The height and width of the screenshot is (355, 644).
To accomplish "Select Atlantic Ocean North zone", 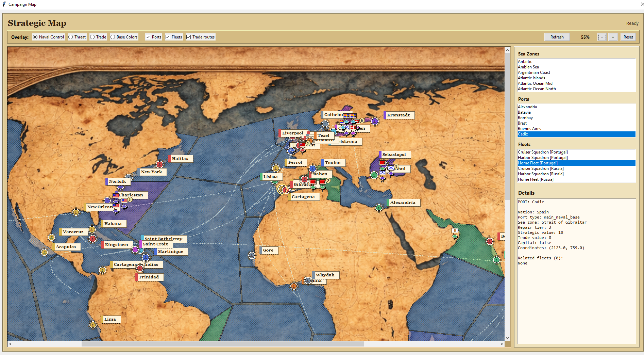I will pos(576,89).
